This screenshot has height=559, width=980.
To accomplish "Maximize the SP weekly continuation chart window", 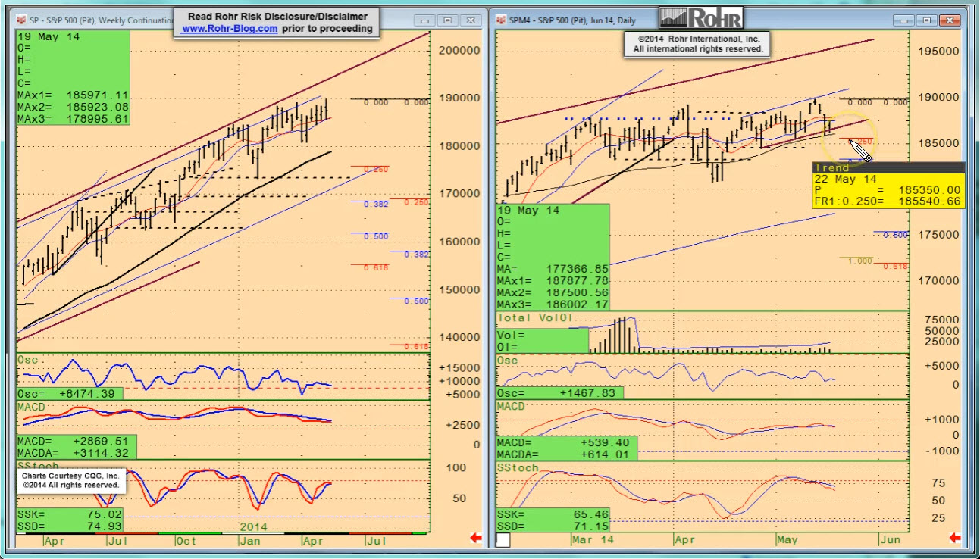I will click(448, 20).
